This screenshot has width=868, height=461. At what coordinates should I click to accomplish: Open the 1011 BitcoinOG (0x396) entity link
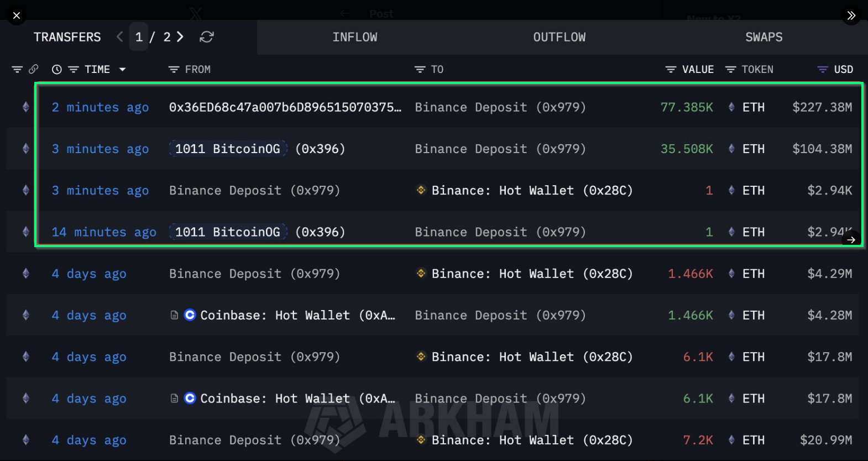(x=227, y=148)
